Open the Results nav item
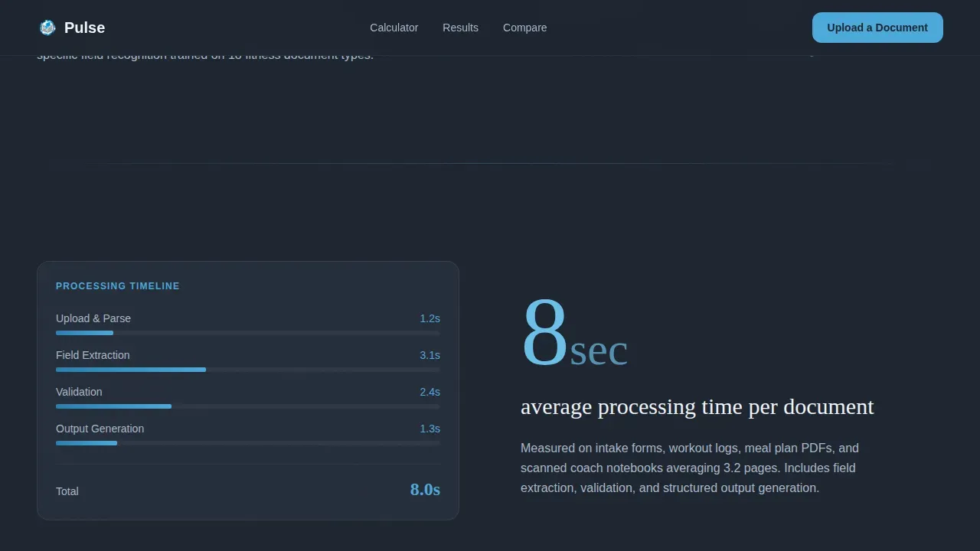This screenshot has width=980, height=551. 460,28
